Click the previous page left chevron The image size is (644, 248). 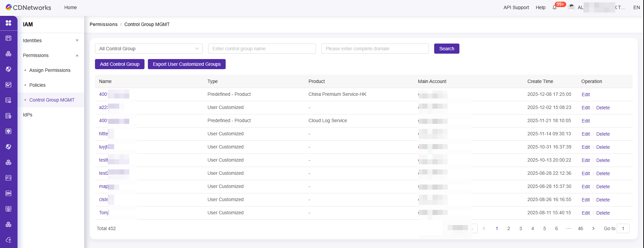(x=484, y=228)
